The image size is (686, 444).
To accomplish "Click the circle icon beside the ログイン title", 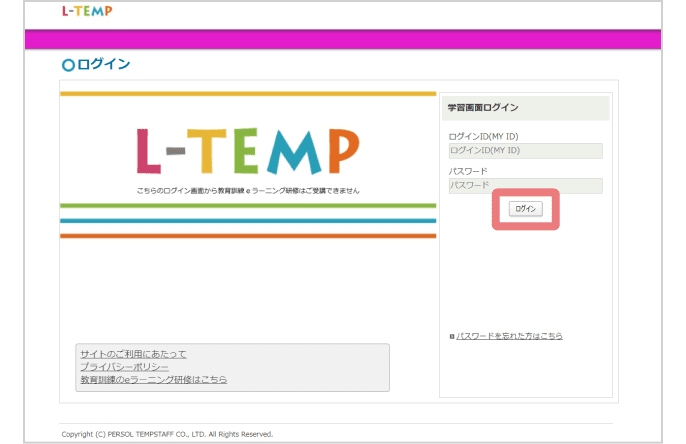I will tap(68, 65).
